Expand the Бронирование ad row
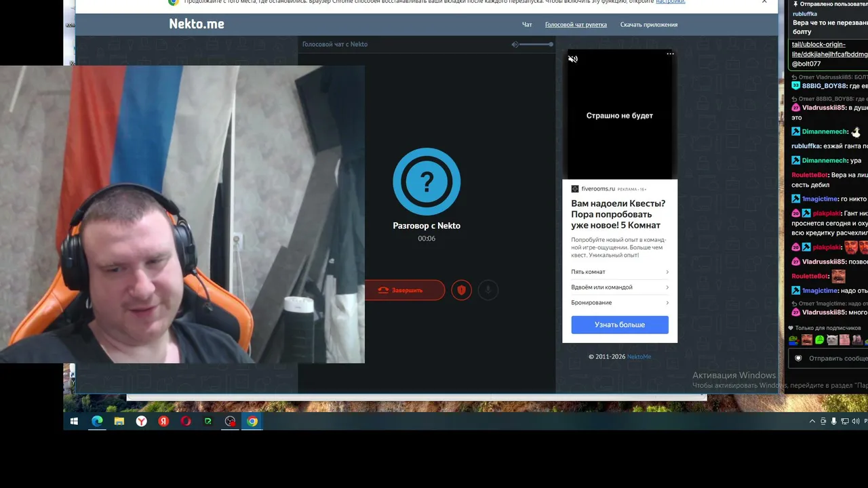The image size is (868, 488). point(620,303)
